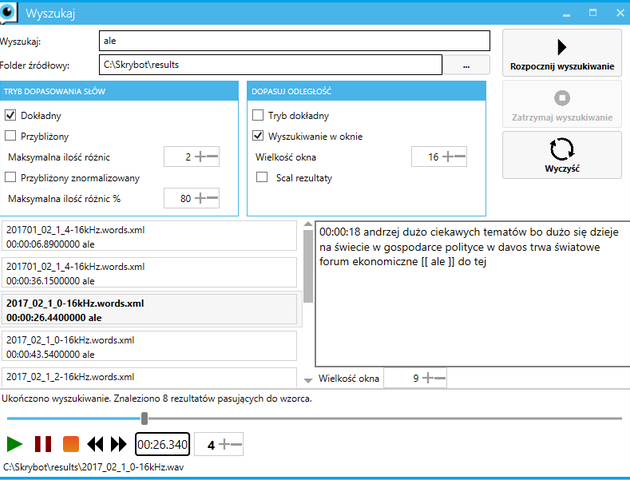Select result 2017_02_1_2-16kHz.words.xml
The image size is (630, 480).
click(149, 378)
